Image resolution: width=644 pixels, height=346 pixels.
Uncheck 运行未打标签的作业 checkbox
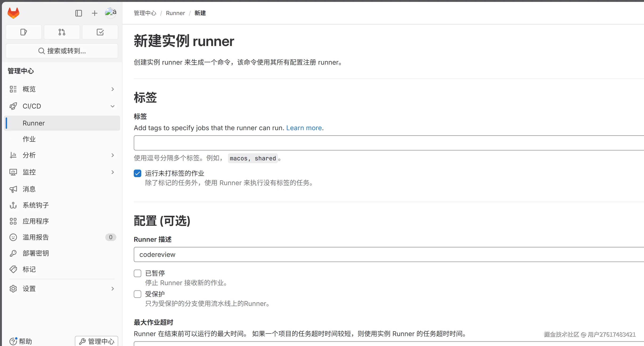click(x=138, y=173)
